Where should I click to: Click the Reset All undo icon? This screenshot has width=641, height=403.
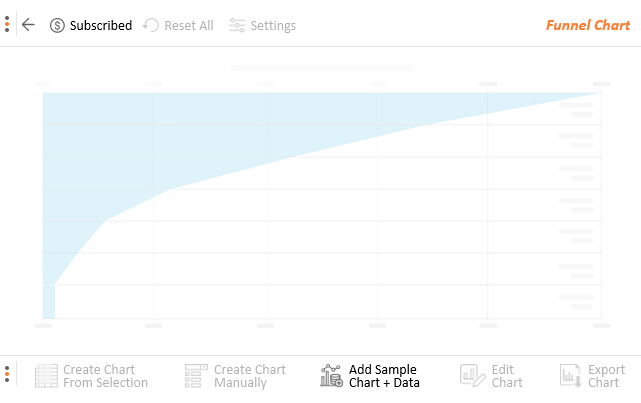[151, 25]
